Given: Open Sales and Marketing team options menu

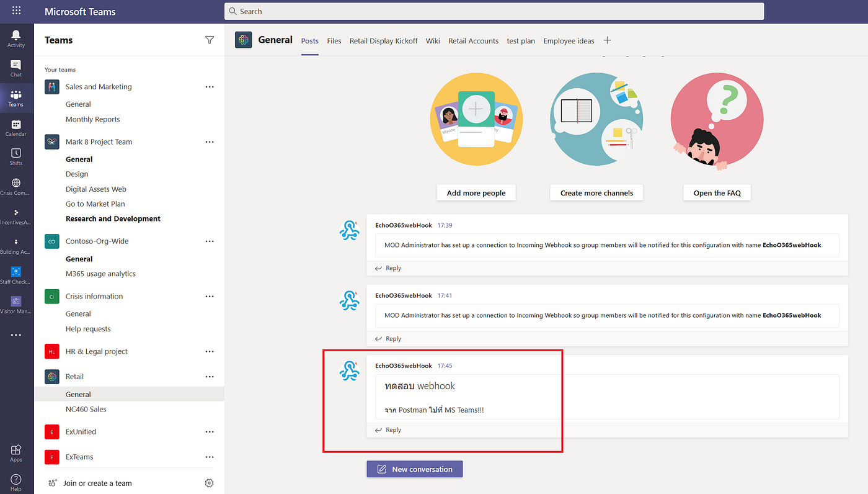Looking at the screenshot, I should (x=210, y=86).
